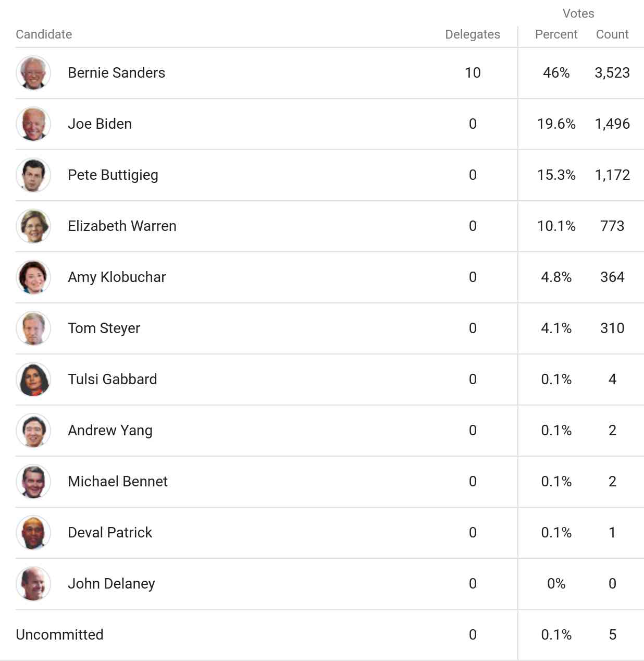
Task: Click Joe Biden's 19.6% vote percent
Action: tap(556, 124)
